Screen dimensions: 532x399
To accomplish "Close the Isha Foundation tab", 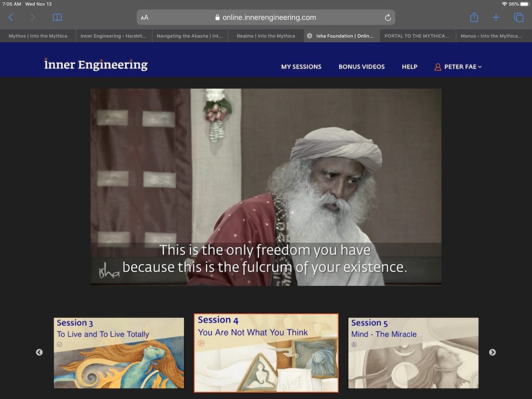I will pyautogui.click(x=310, y=36).
